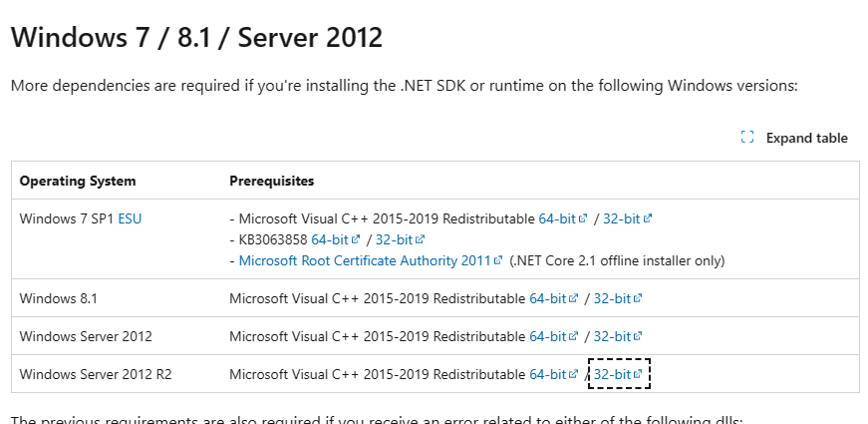Click external-link icon on Windows Server 2012 32-bit link
The height and width of the screenshot is (424, 868).
point(638,336)
